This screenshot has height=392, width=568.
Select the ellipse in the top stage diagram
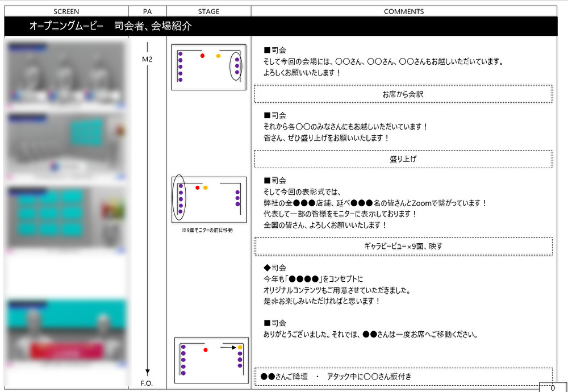[235, 66]
